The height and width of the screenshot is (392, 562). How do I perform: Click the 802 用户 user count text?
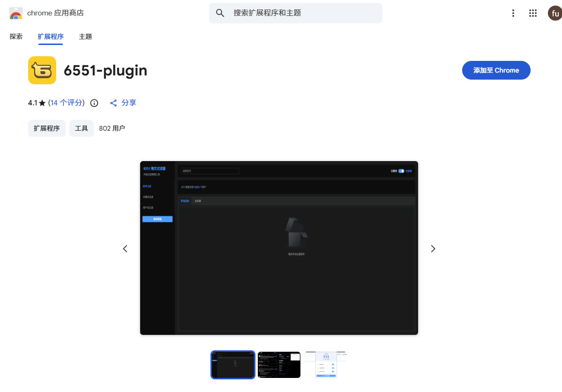click(x=112, y=128)
